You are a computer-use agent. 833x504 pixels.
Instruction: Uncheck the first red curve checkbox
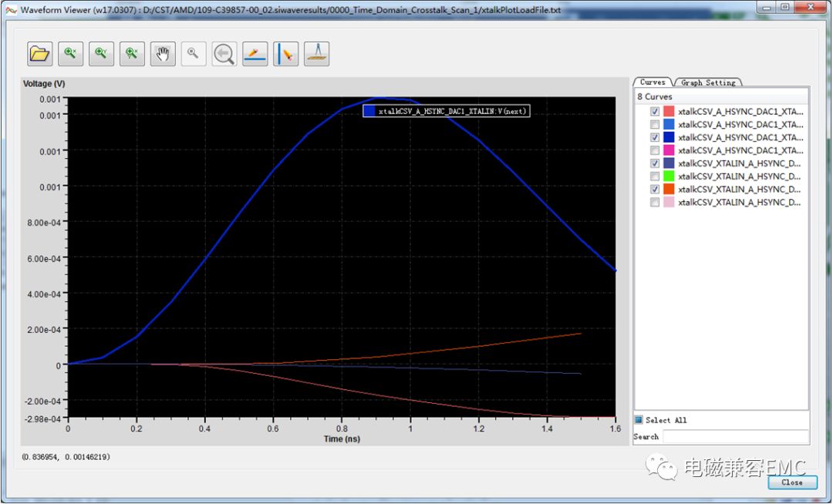click(655, 112)
